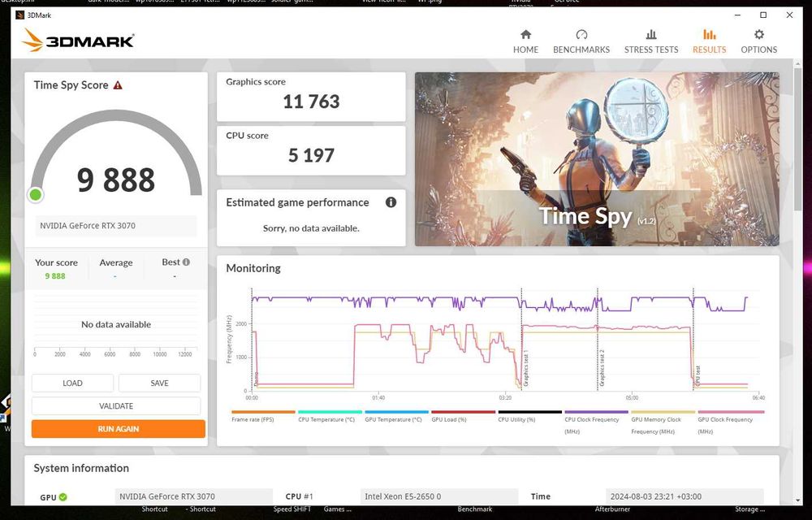Click the scrollbar down arrow
Image resolution: width=812 pixels, height=520 pixels.
[x=797, y=500]
